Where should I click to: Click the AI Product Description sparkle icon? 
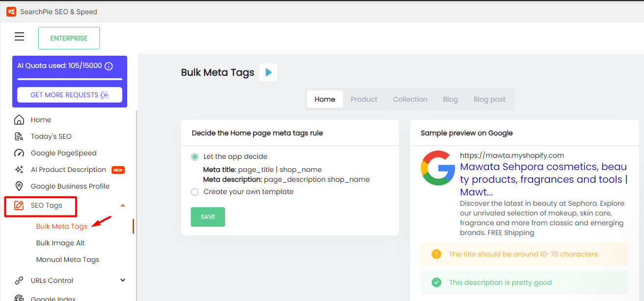(19, 170)
